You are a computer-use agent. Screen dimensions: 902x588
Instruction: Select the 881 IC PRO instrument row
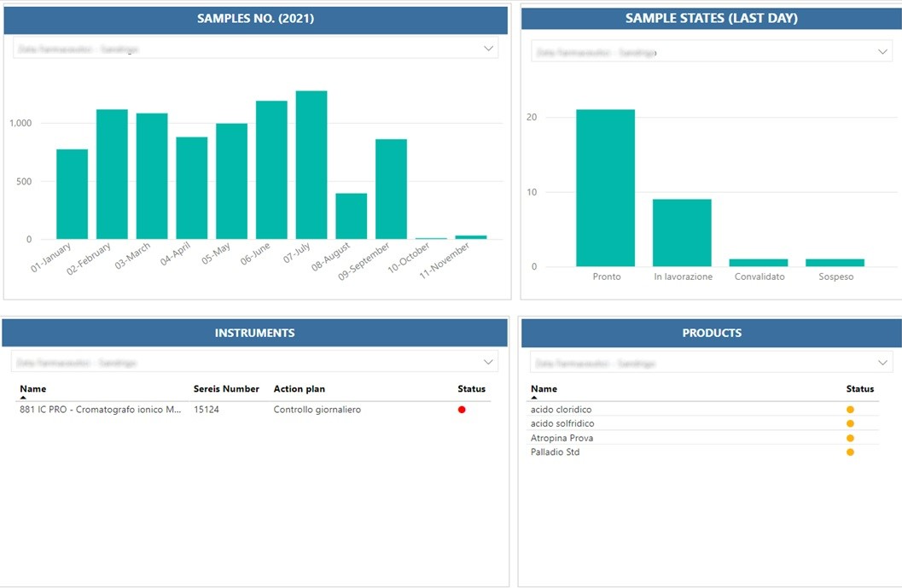[100, 410]
